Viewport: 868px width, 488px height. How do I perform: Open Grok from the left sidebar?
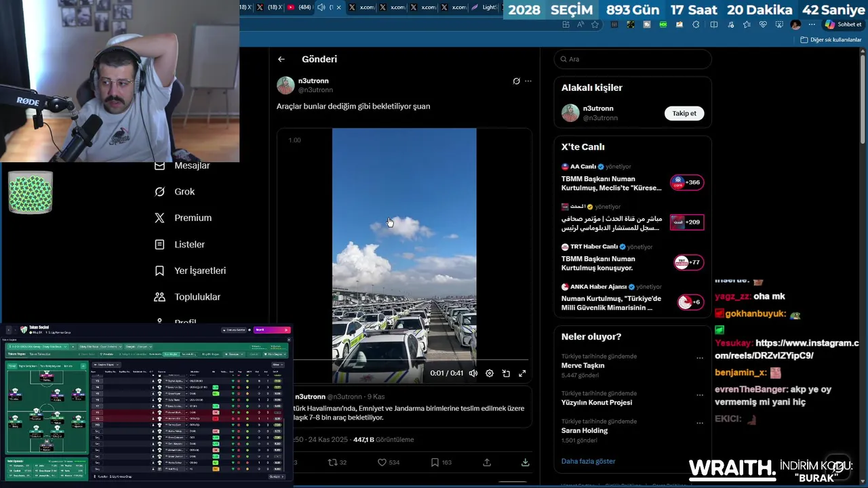pos(175,192)
